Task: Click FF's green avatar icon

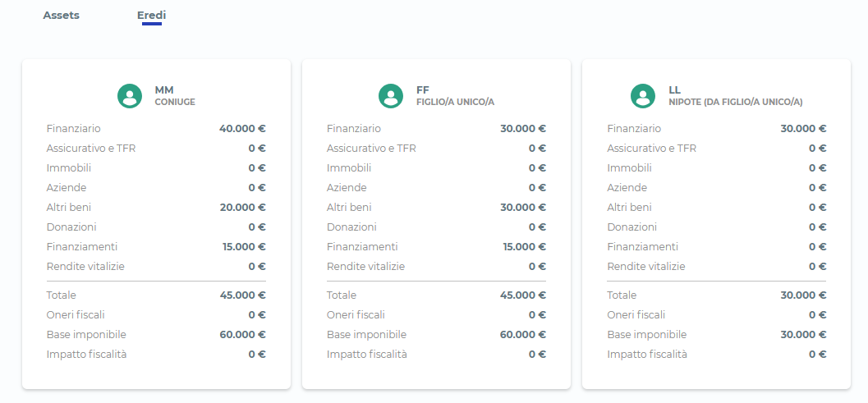Action: point(390,96)
